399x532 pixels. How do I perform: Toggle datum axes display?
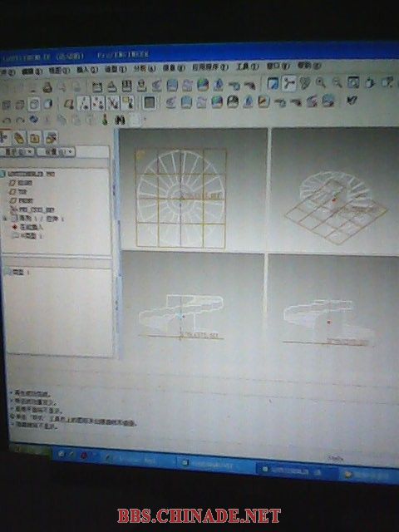pyautogui.click(x=98, y=103)
